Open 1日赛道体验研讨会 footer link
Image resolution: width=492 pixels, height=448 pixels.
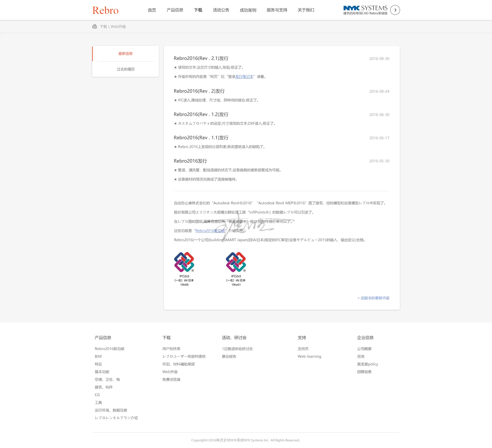(237, 349)
